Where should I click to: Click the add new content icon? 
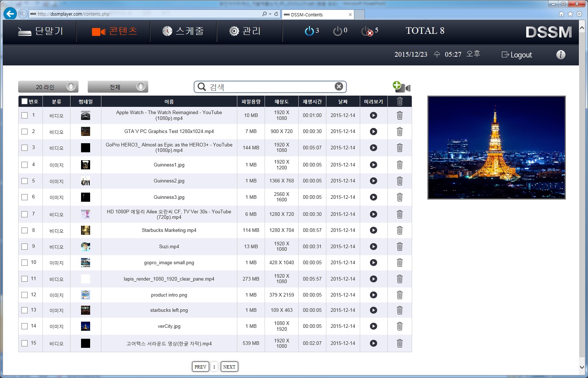tap(401, 87)
